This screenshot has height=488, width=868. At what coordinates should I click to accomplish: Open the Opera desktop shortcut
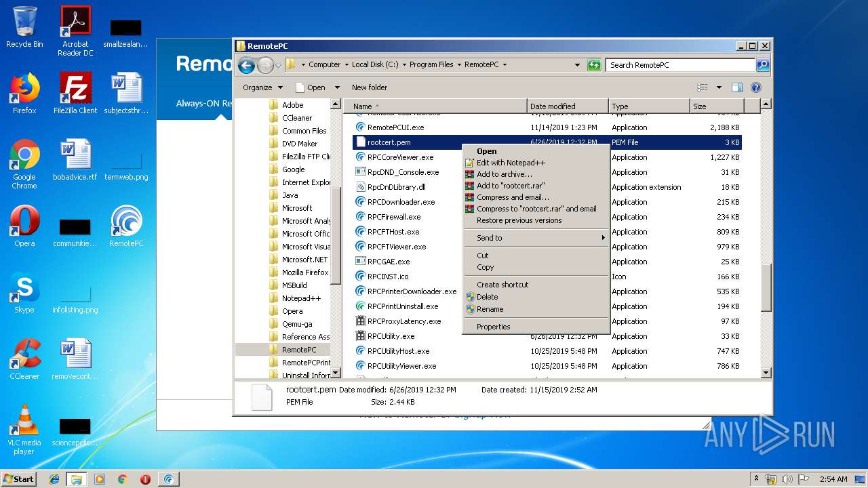pyautogui.click(x=24, y=226)
